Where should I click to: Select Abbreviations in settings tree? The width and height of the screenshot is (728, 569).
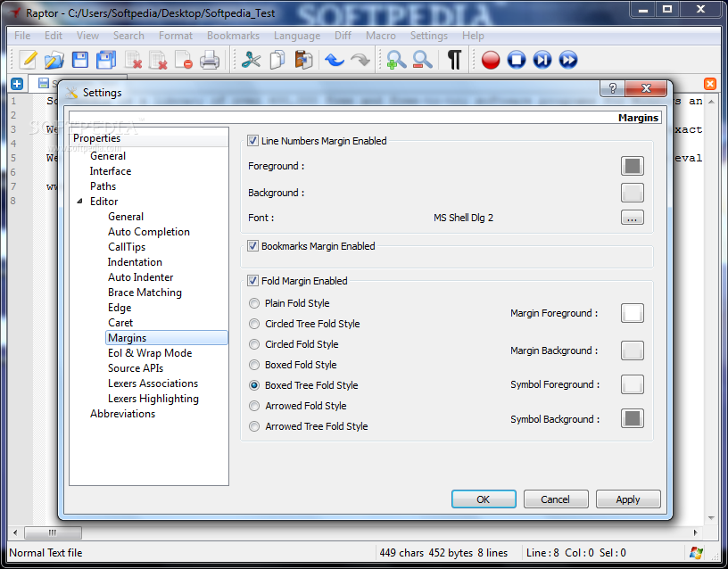pyautogui.click(x=122, y=414)
